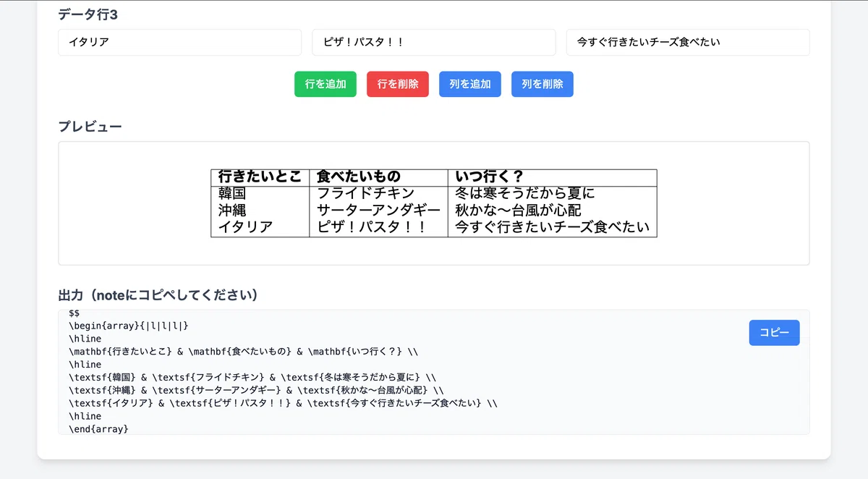Click the red 行を削除 button
Screen dimensions: 868x479
(x=398, y=84)
